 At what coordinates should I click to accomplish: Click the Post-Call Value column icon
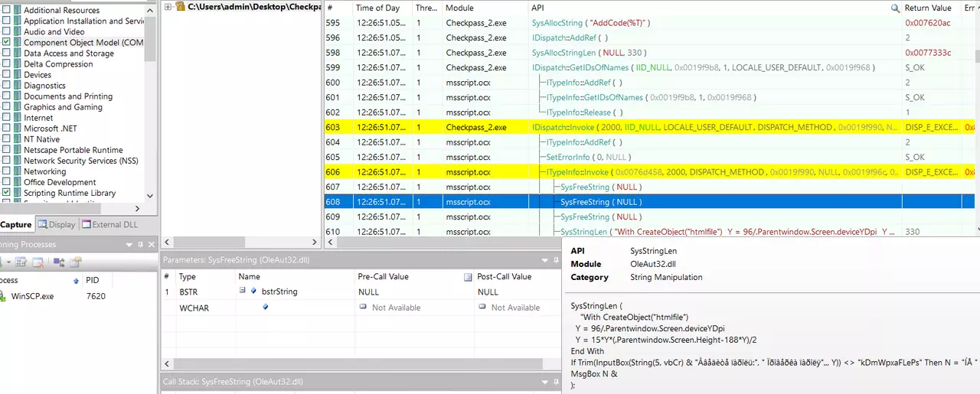468,277
